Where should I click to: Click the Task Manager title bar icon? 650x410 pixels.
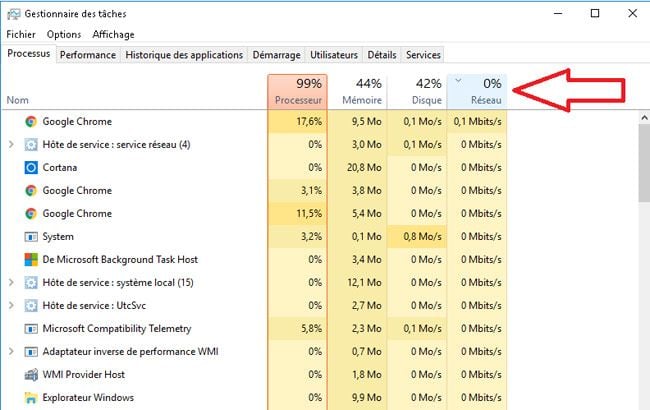coord(13,14)
